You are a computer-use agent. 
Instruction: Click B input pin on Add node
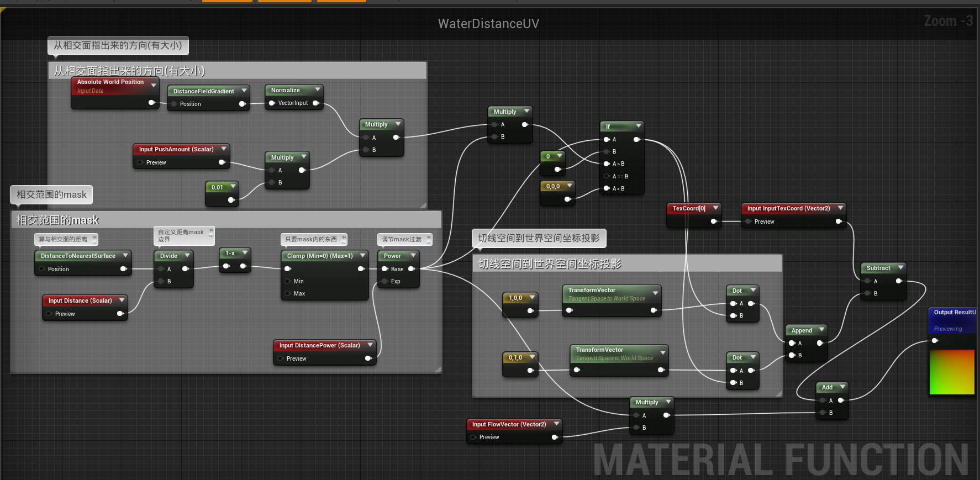click(823, 413)
